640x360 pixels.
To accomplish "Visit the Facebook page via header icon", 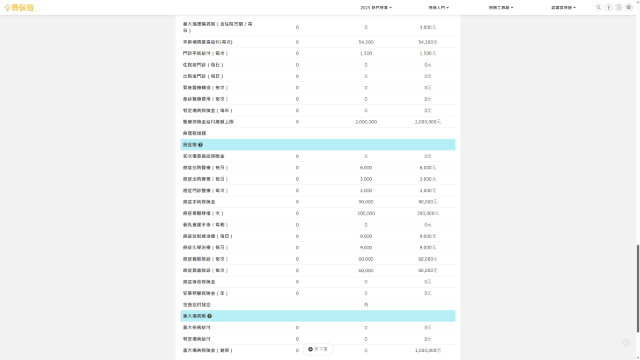I will [609, 7].
